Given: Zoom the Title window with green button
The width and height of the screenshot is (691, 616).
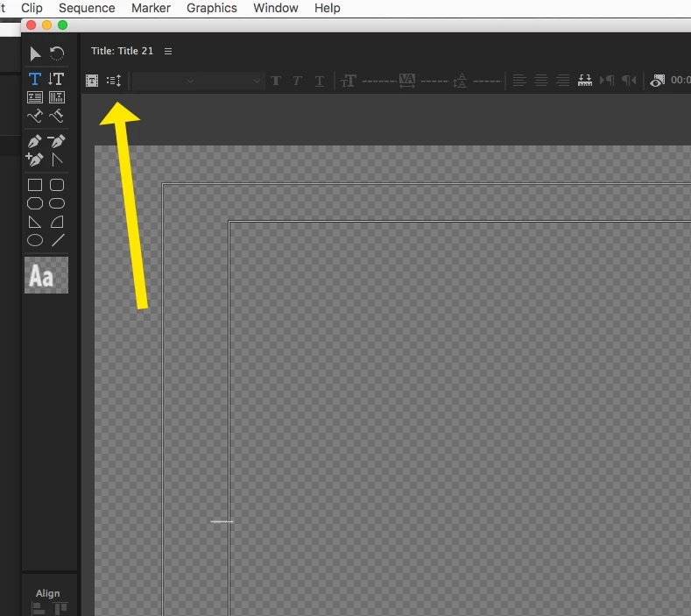Looking at the screenshot, I should click(x=62, y=25).
